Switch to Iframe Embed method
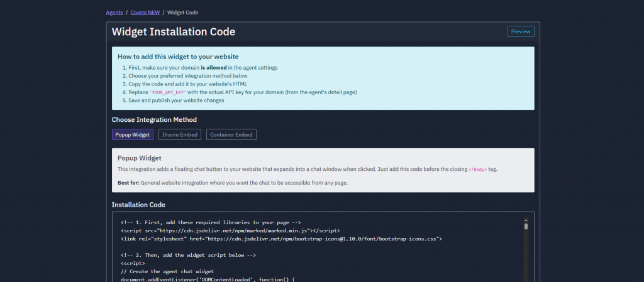 click(180, 134)
